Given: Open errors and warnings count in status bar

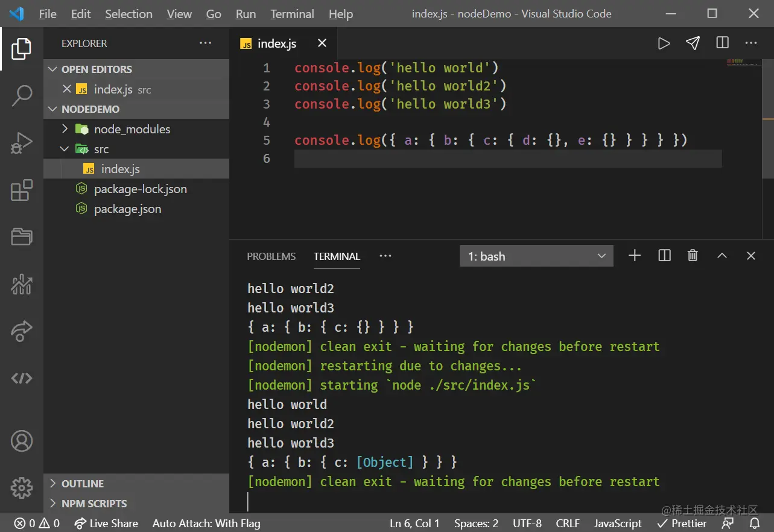Looking at the screenshot, I should pos(37,523).
